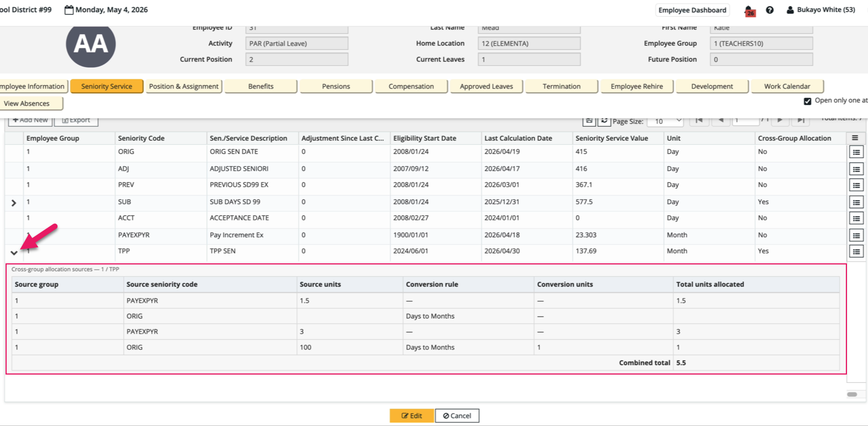The height and width of the screenshot is (426, 868).
Task: Open the Approved Leaves tab
Action: [x=487, y=86]
